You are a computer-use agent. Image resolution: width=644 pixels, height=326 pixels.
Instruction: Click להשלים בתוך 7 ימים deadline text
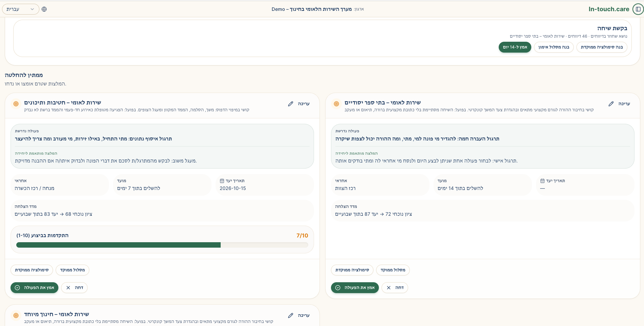[139, 188]
